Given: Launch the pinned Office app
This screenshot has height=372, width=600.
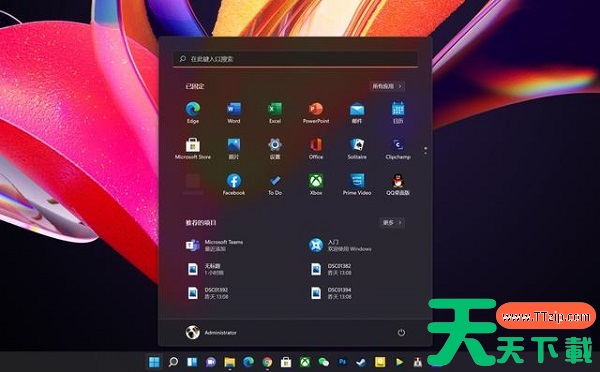Looking at the screenshot, I should tap(316, 148).
